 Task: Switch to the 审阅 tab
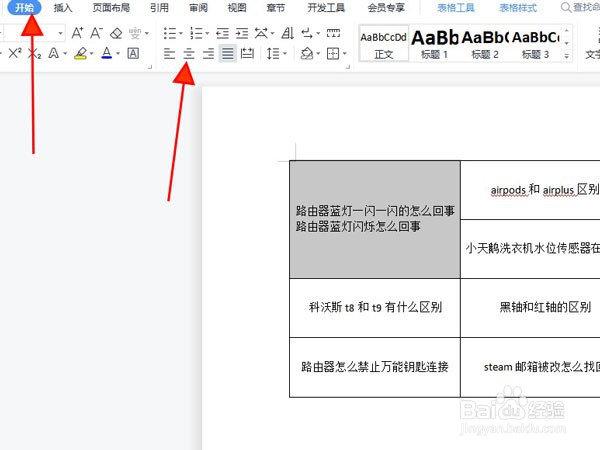tap(198, 8)
